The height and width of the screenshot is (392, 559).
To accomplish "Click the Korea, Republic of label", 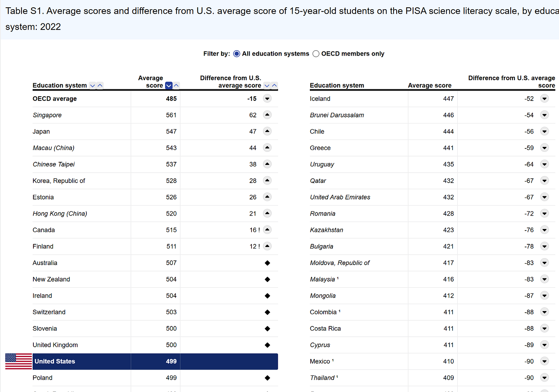I will [59, 181].
